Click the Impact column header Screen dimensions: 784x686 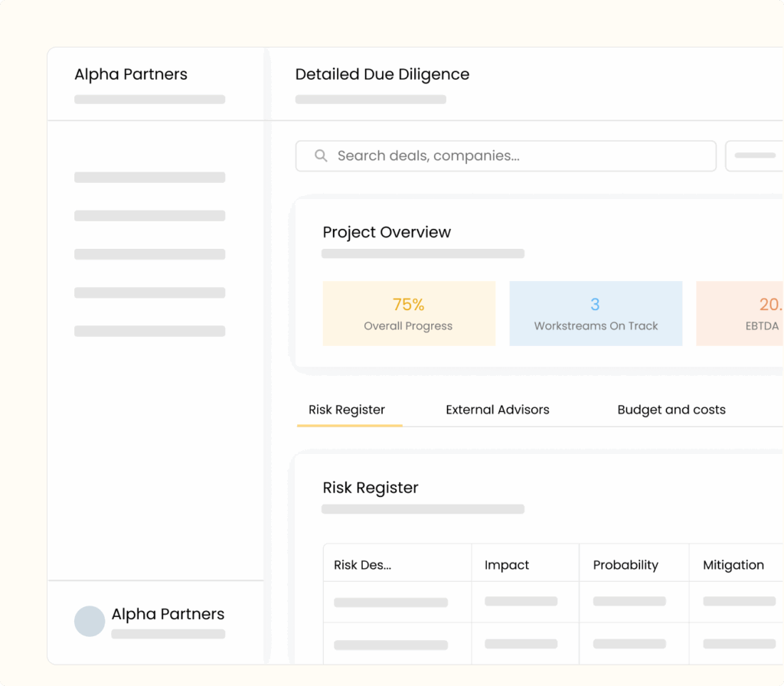click(507, 565)
